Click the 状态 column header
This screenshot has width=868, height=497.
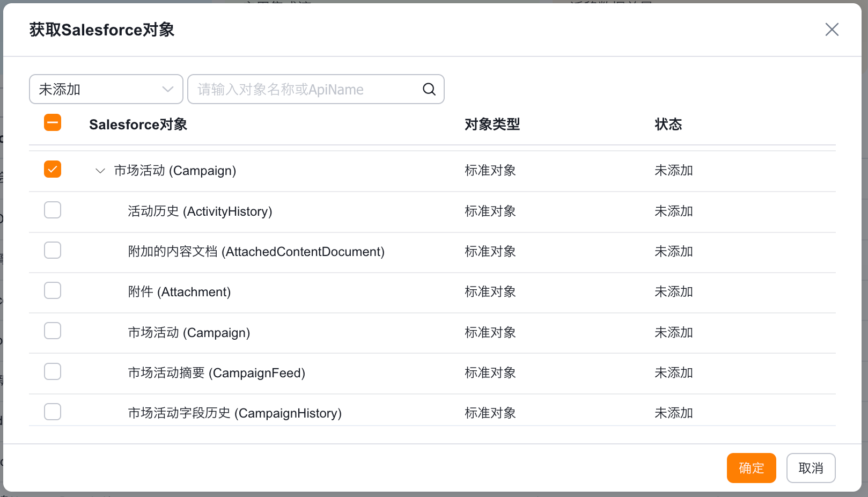point(668,125)
